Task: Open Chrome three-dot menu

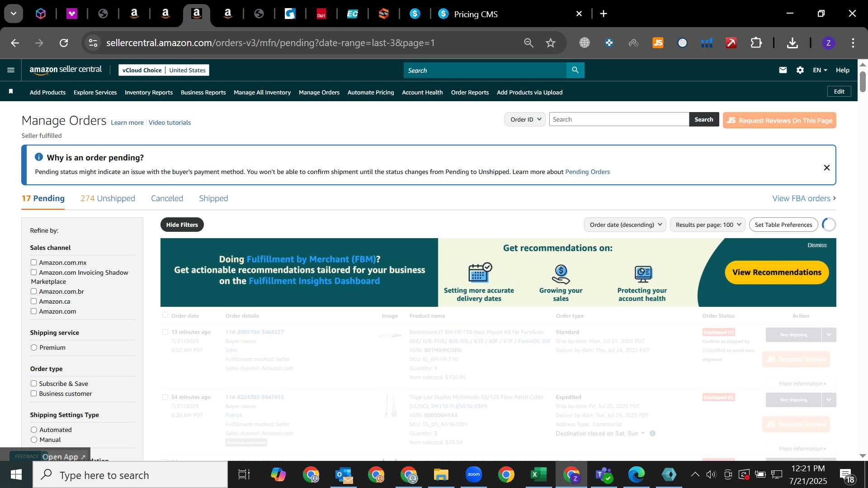Action: point(853,43)
